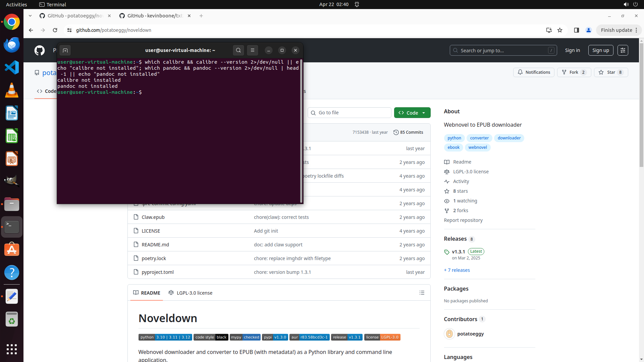
Task: Toggle repository Notifications
Action: click(x=534, y=72)
